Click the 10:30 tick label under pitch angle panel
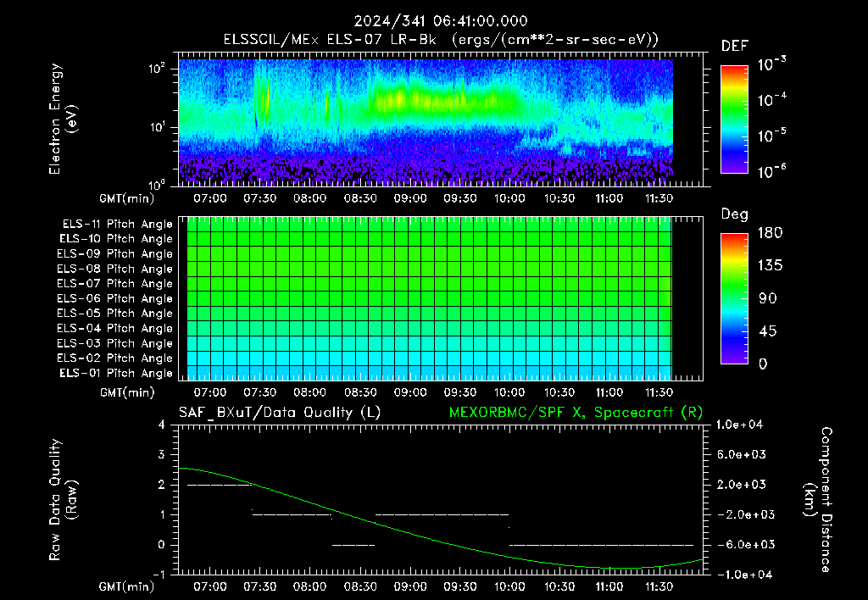Screen dimensions: 868x600 559,392
